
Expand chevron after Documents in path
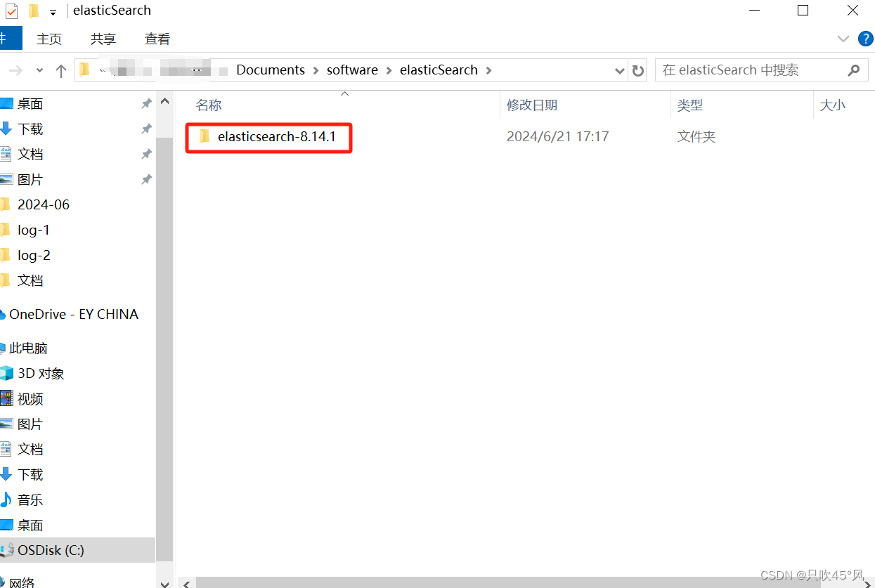click(x=316, y=70)
